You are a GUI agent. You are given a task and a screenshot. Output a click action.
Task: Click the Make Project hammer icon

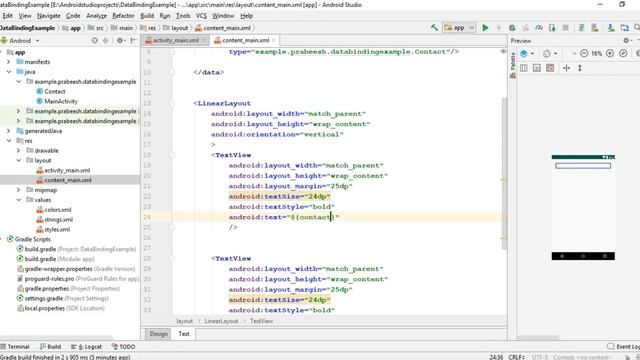[434, 28]
